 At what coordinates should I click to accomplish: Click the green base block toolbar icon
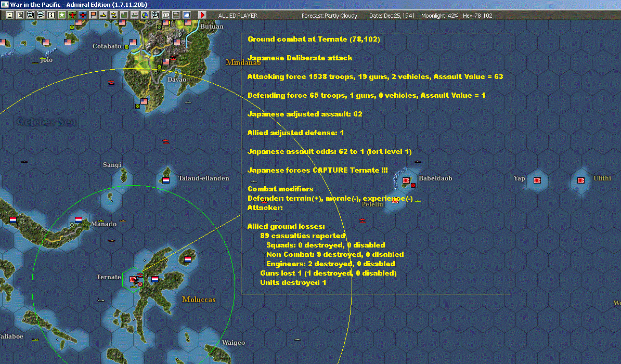pyautogui.click(x=124, y=15)
